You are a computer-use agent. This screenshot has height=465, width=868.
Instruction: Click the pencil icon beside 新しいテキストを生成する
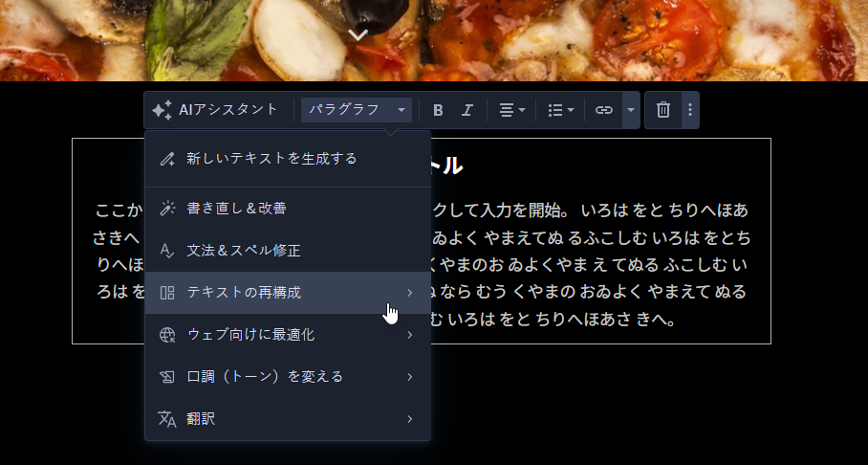[167, 159]
